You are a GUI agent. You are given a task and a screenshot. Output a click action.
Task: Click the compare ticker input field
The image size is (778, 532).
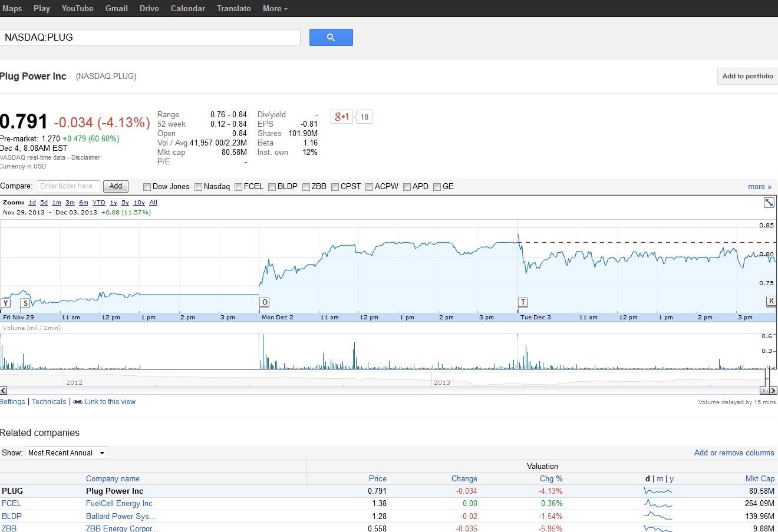[69, 186]
